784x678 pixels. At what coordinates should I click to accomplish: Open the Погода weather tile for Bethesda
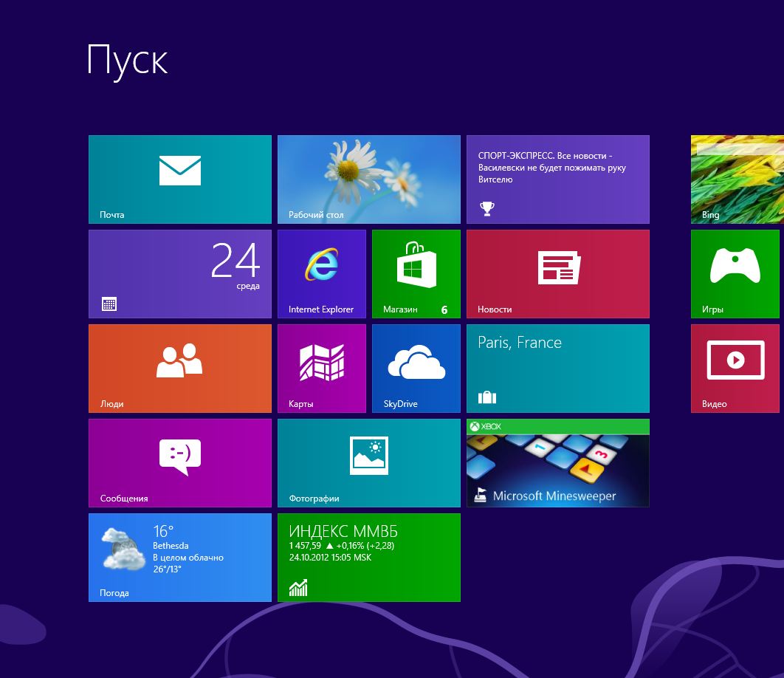point(180,558)
